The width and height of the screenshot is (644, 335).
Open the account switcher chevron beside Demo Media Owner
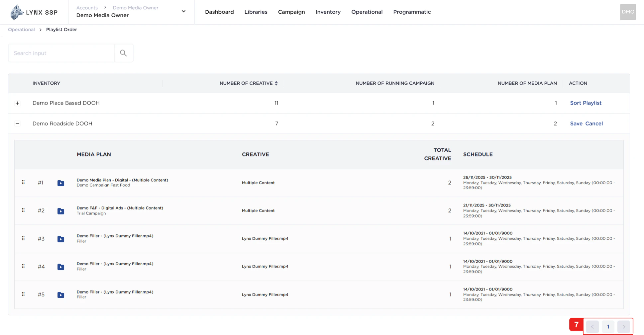(x=183, y=11)
